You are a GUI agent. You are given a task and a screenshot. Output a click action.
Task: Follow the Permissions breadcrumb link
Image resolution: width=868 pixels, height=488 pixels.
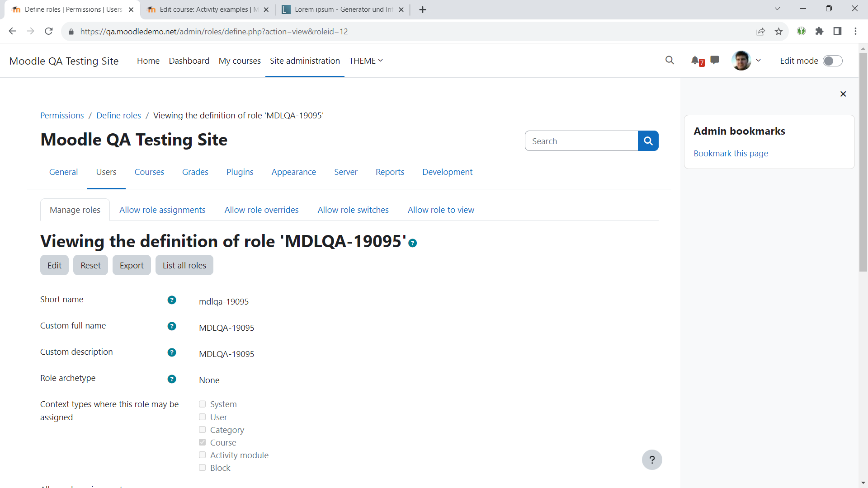(62, 115)
